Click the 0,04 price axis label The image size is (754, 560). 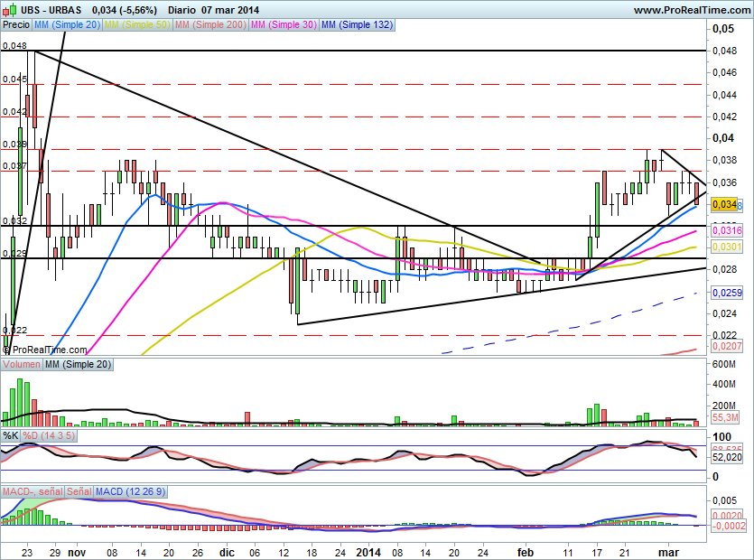[x=723, y=138]
